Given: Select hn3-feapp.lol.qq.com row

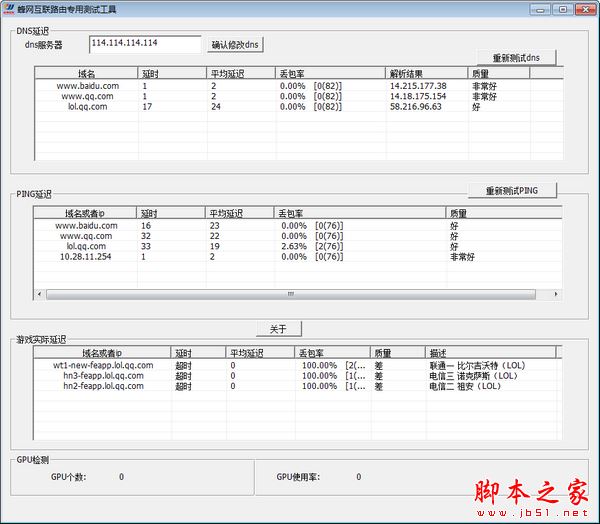Looking at the screenshot, I should pyautogui.click(x=298, y=375).
